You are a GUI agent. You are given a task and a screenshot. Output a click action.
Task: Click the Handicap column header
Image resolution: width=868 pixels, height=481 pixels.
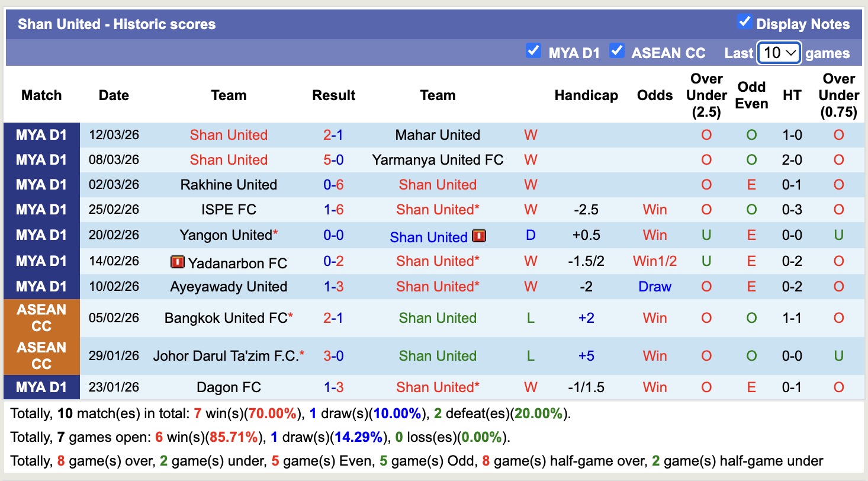pos(586,95)
